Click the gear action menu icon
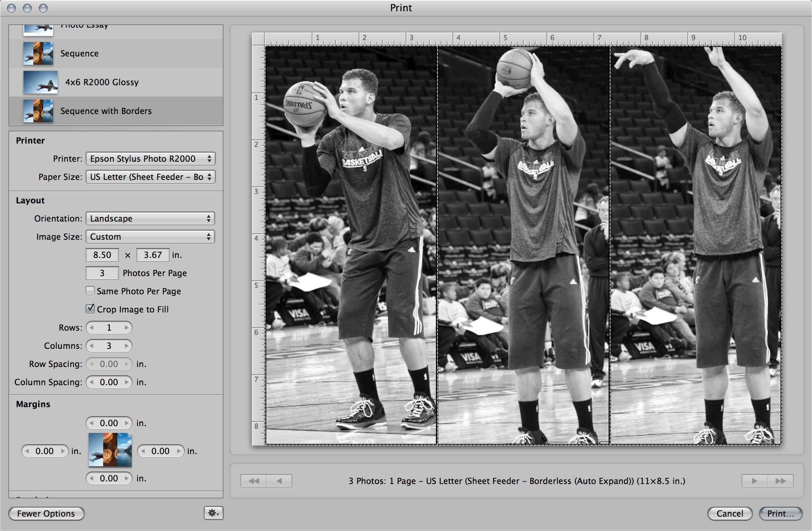 (x=213, y=513)
